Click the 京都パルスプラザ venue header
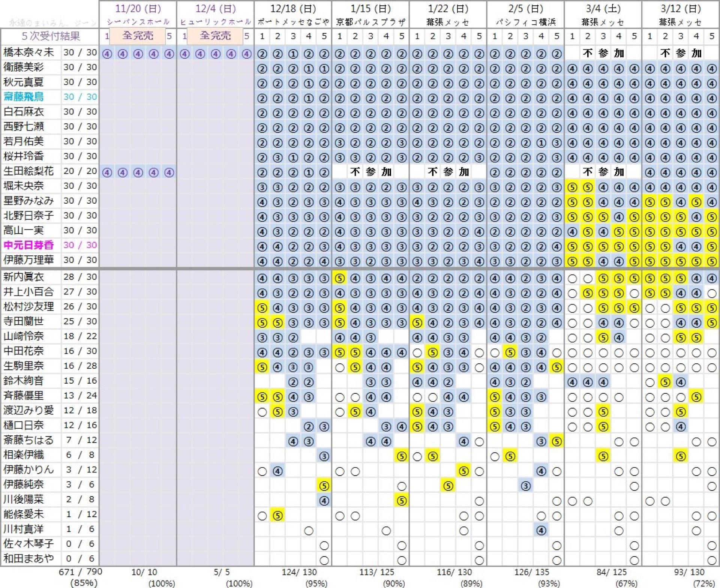The width and height of the screenshot is (720, 588). (x=370, y=22)
